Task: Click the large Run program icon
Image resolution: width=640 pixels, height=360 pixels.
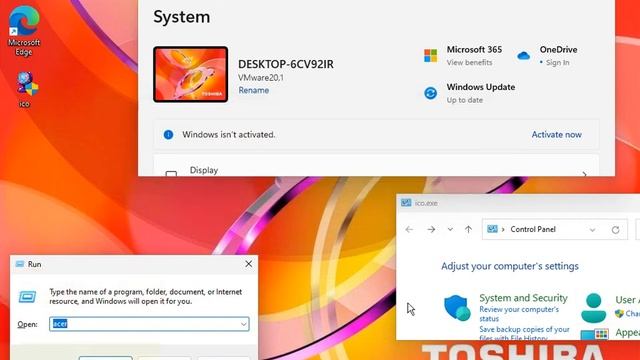Action: point(27,297)
